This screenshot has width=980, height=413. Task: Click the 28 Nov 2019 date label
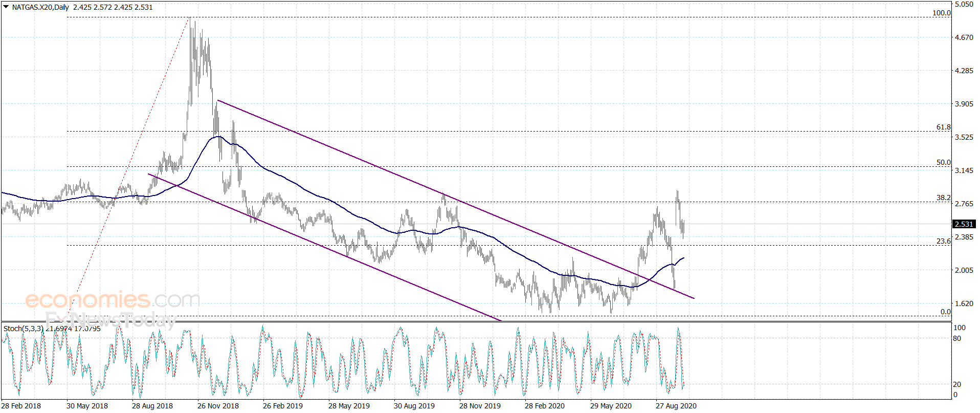480,406
